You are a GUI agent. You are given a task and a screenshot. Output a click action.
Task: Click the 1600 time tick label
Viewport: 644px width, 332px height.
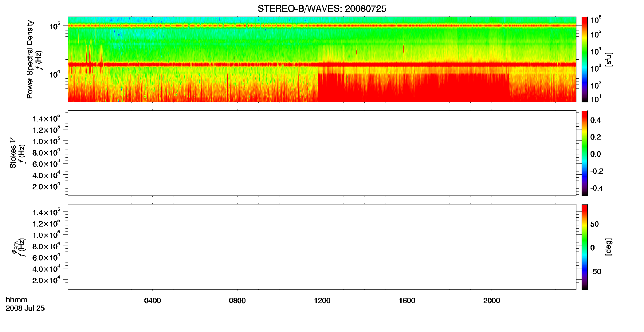click(x=407, y=301)
